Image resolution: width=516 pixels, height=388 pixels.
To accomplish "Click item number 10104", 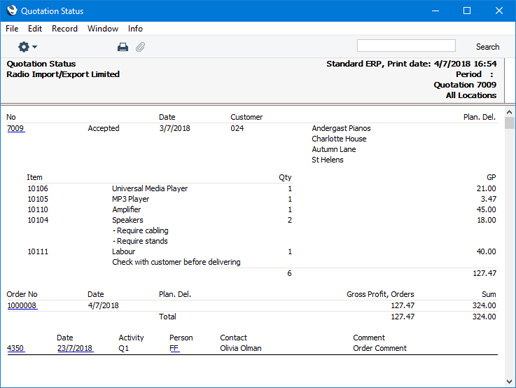I will tap(38, 220).
